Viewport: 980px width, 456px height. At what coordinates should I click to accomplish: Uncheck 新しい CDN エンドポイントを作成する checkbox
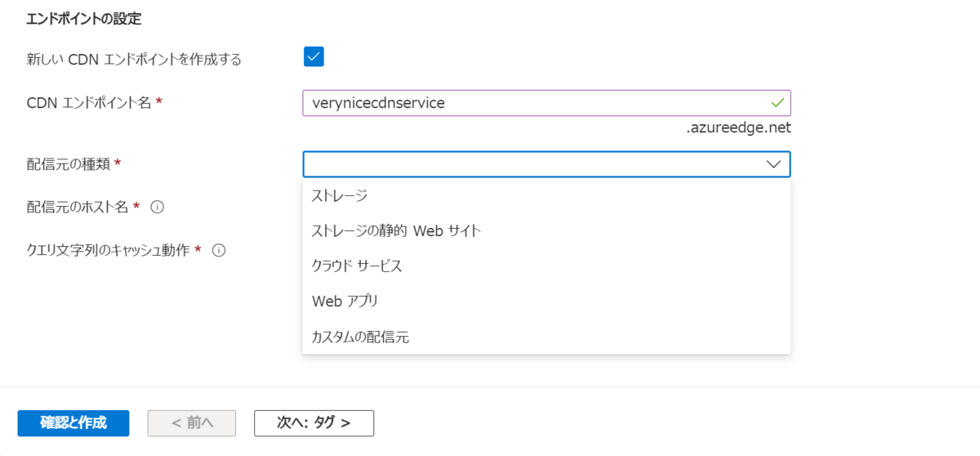coord(314,56)
